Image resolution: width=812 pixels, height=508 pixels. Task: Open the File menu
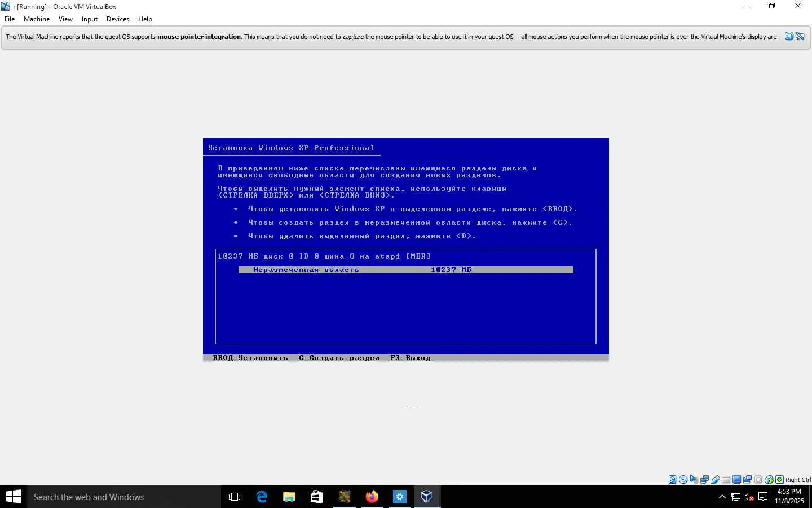pyautogui.click(x=10, y=19)
